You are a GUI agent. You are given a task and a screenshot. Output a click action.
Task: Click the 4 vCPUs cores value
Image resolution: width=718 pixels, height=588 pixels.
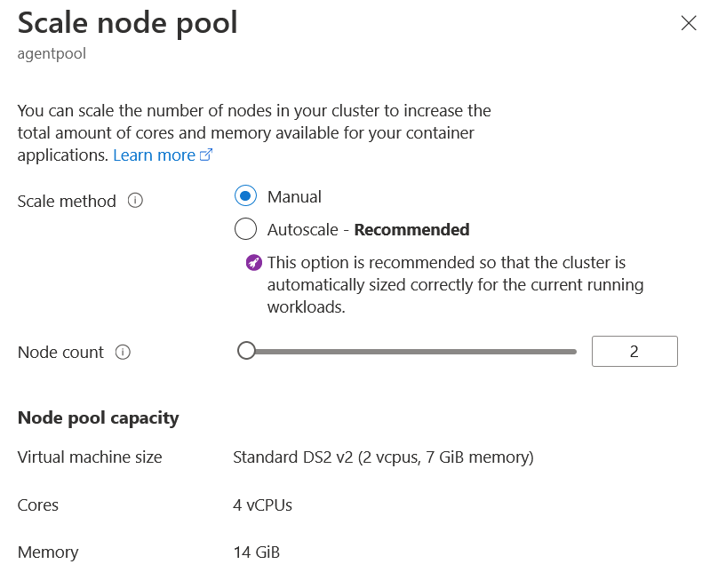(x=262, y=505)
